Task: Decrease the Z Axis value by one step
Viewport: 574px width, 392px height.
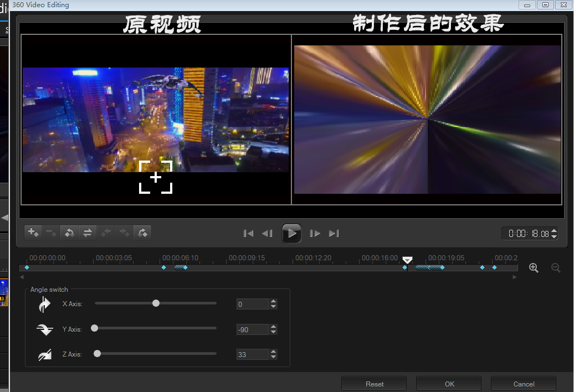Action: coord(273,357)
